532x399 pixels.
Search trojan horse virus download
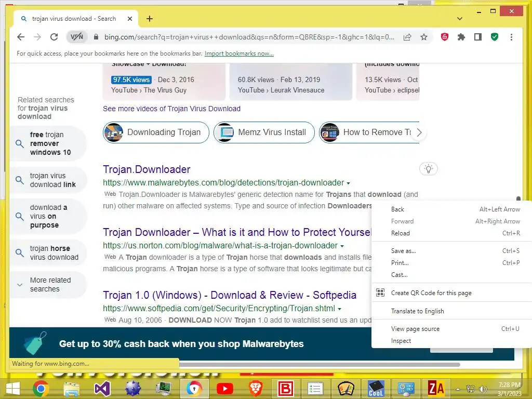point(48,253)
